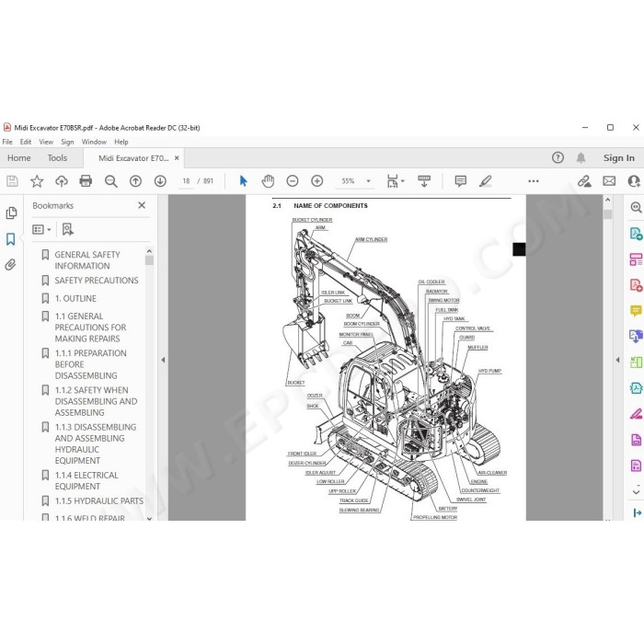
Task: Open the Find text magnifier icon
Action: [x=111, y=181]
